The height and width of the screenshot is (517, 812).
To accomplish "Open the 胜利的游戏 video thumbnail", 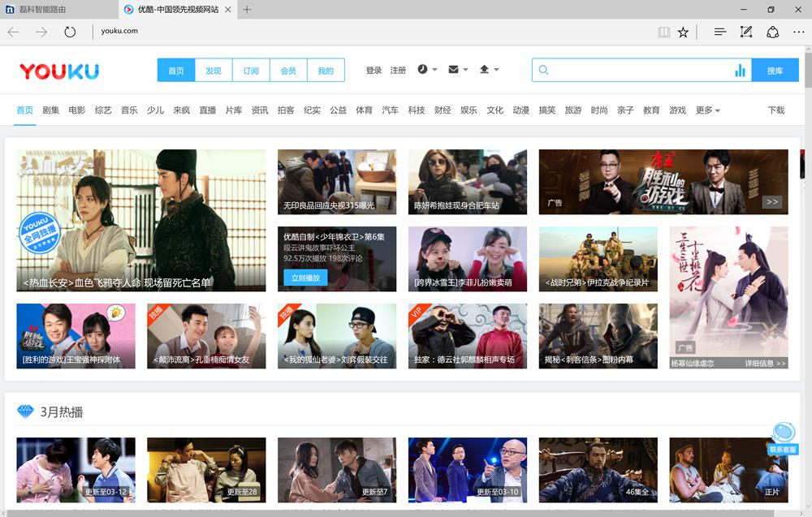I will point(75,335).
